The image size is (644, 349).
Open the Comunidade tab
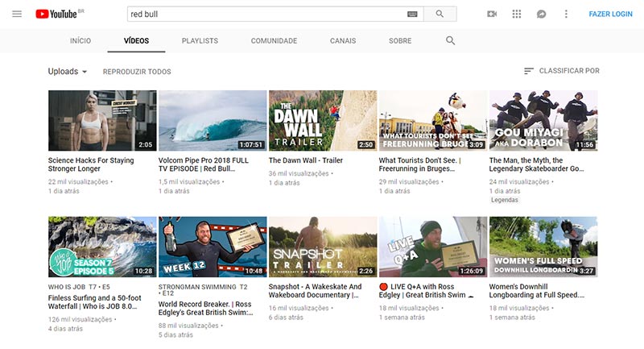[274, 40]
